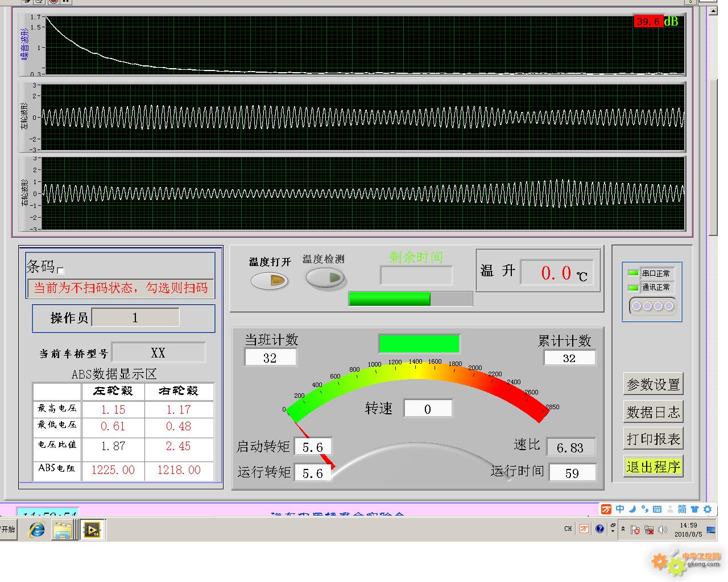Click the 右轮波形 right wheel waveform chart
The height and width of the screenshot is (582, 728).
pyautogui.click(x=362, y=193)
